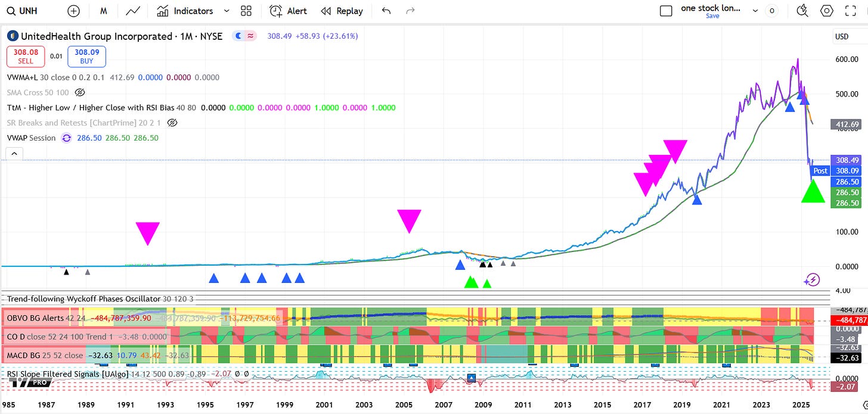Click the large green triangle marker near 2025

coord(813,191)
